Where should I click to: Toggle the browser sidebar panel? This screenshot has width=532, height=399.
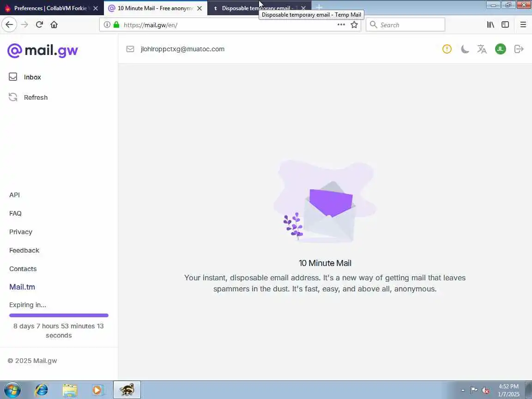(x=505, y=25)
